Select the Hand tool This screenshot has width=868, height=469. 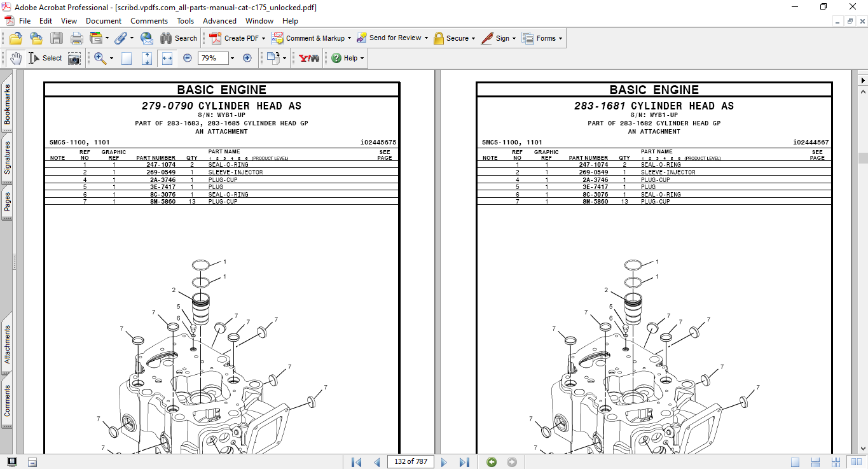15,58
